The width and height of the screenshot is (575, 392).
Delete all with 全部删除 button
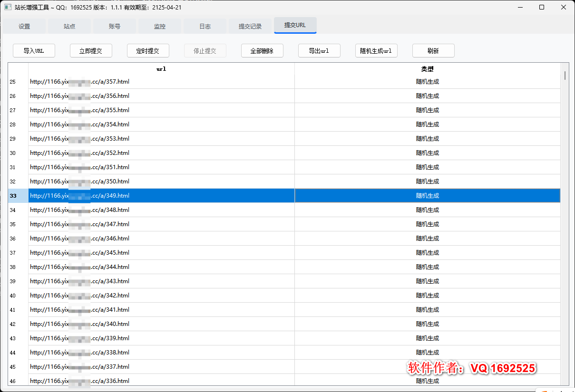(262, 51)
